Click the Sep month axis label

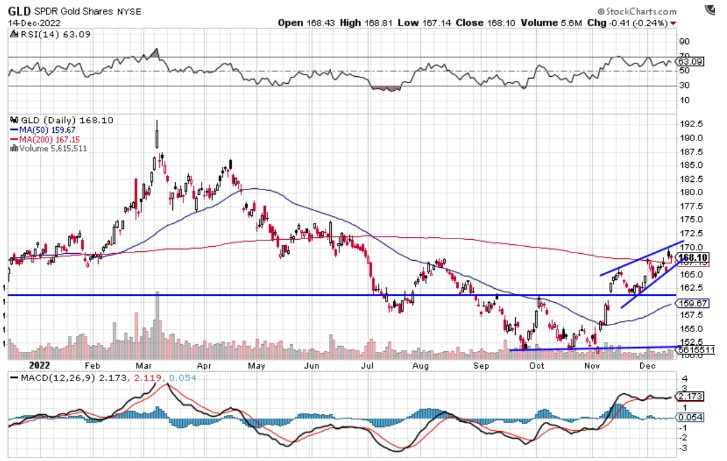point(481,365)
